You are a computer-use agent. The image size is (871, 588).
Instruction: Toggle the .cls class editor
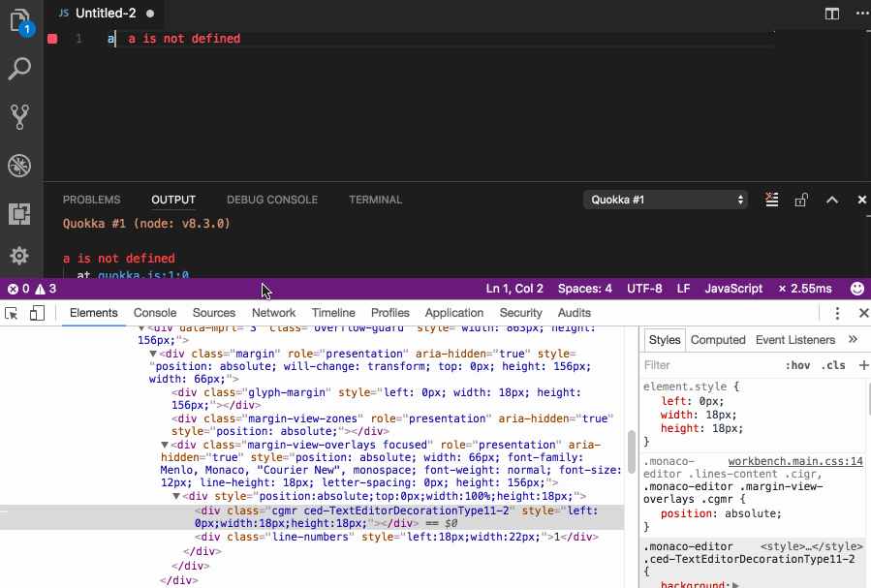coord(833,364)
